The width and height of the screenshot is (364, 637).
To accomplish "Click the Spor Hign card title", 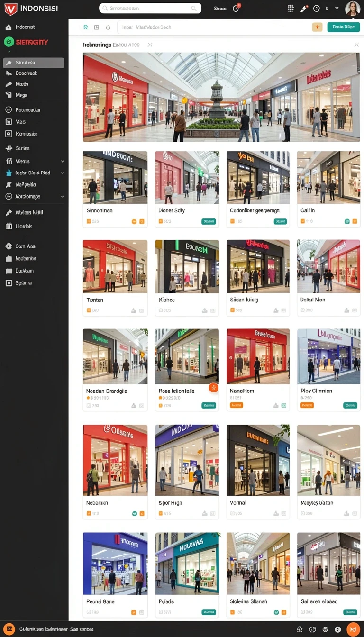I will click(x=170, y=503).
